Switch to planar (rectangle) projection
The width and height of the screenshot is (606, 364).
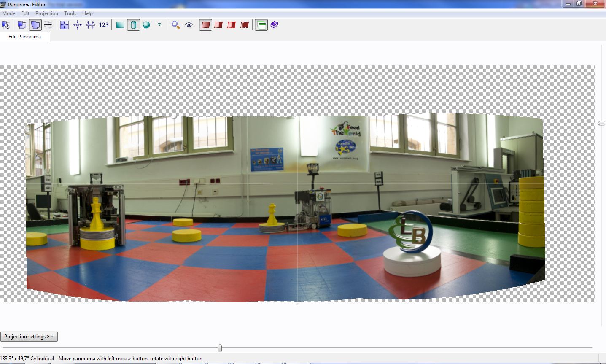point(120,25)
